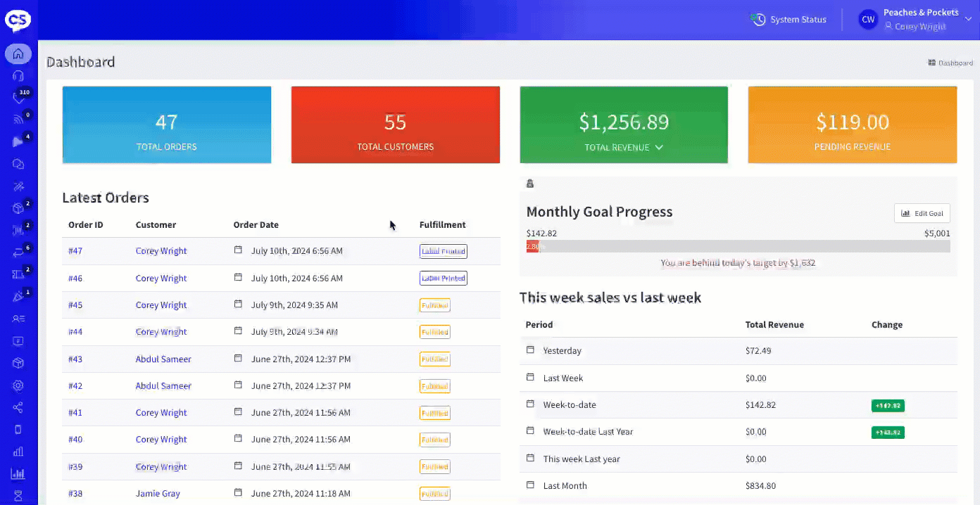Open the refresh arrows sidebar icon with badge 6

pyautogui.click(x=18, y=252)
